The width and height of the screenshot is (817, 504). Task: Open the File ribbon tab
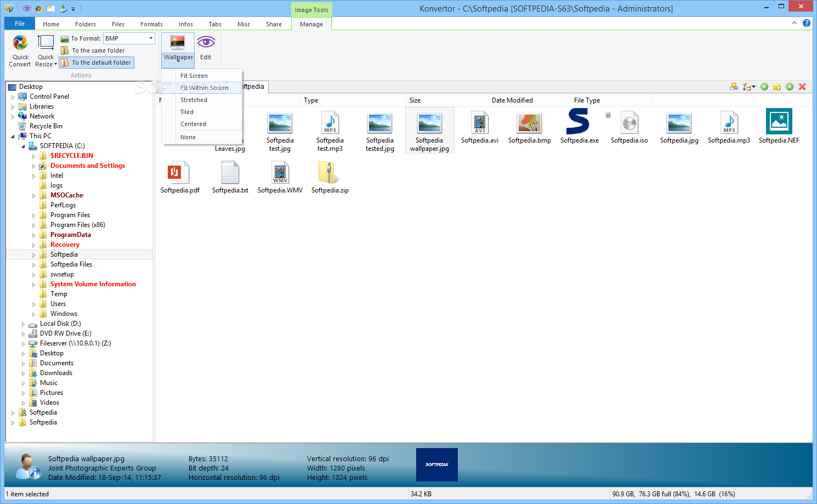click(x=20, y=24)
